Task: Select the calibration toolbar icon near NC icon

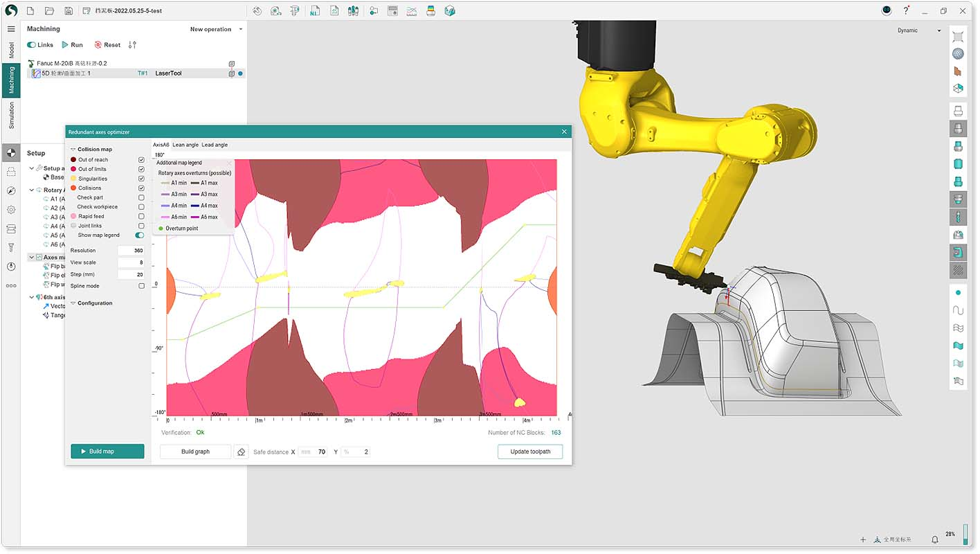Action: (294, 10)
